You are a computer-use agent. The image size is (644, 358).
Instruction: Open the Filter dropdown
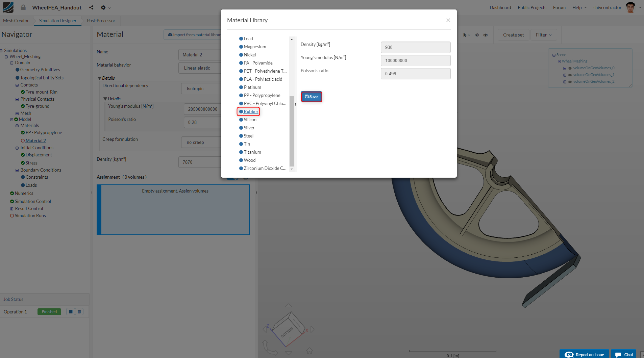click(x=543, y=35)
